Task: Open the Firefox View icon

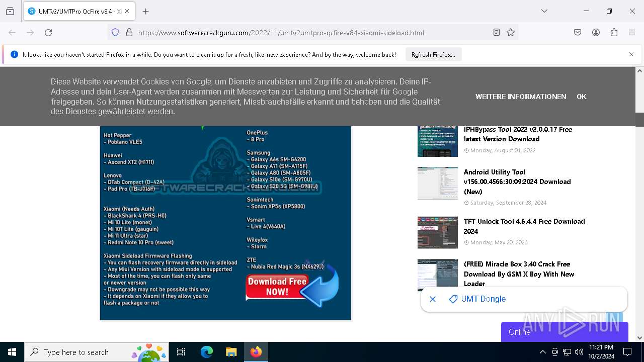Action: click(10, 11)
